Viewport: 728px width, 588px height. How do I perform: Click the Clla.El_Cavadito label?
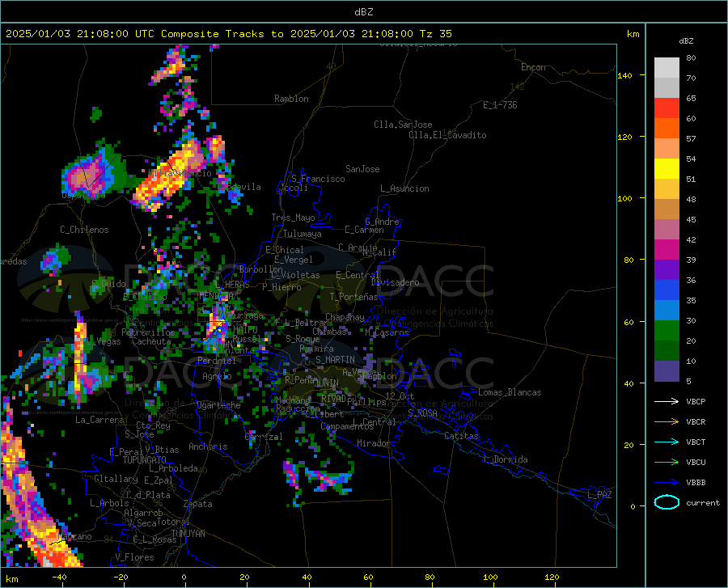(447, 135)
